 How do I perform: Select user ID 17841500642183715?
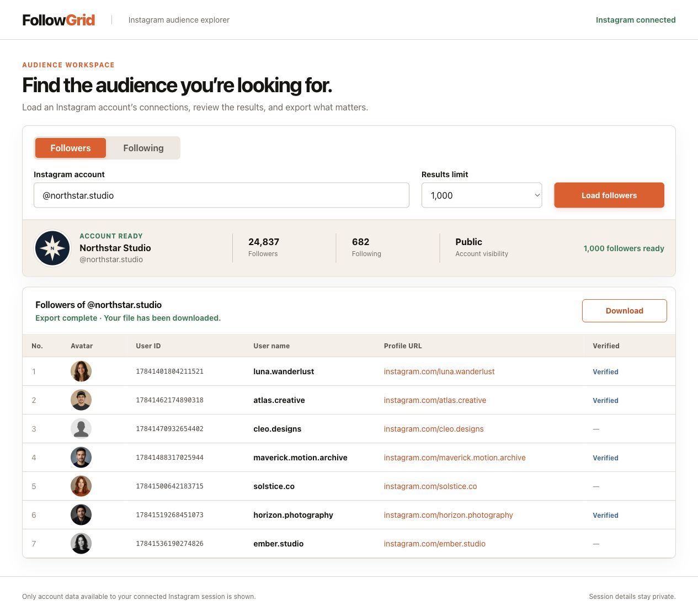pos(169,486)
